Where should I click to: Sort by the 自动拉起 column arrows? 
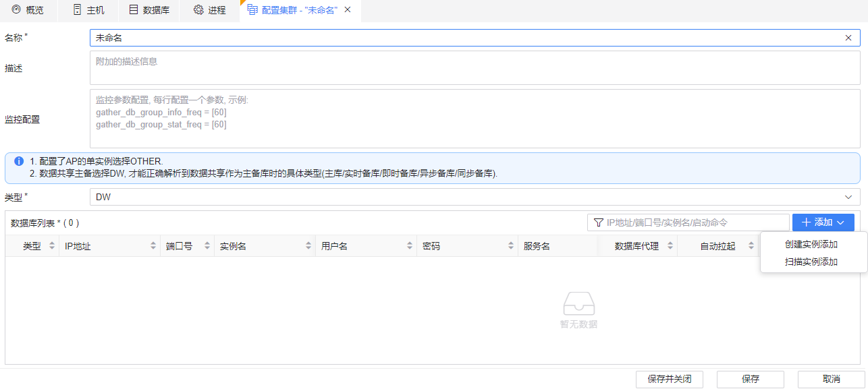[751, 246]
